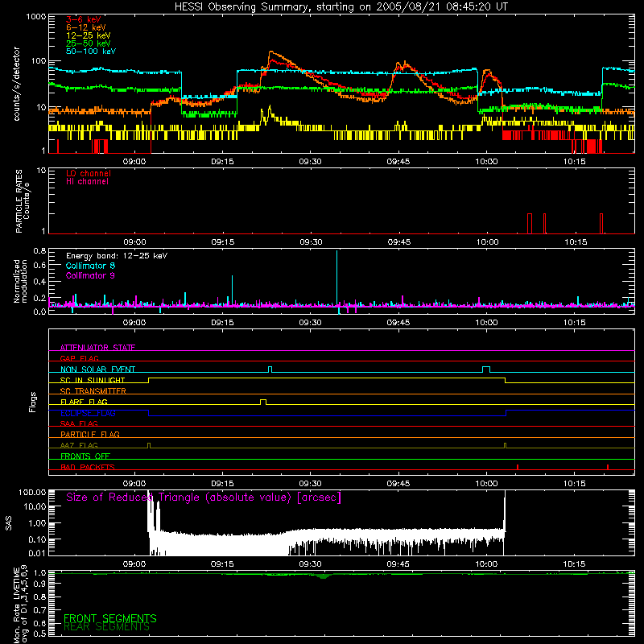Click the red BAD PACKETS tick near 10:20

608,467
